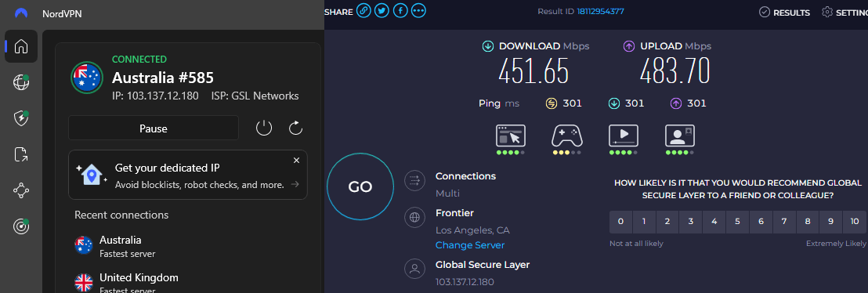The height and width of the screenshot is (293, 868).
Task: Rate recommendation likelihood 2
Action: click(667, 222)
